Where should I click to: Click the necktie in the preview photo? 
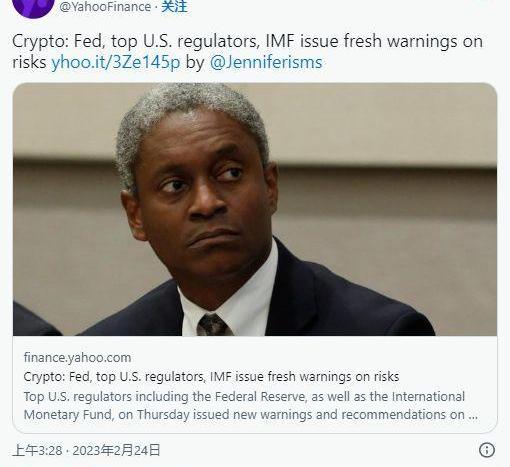(x=213, y=324)
